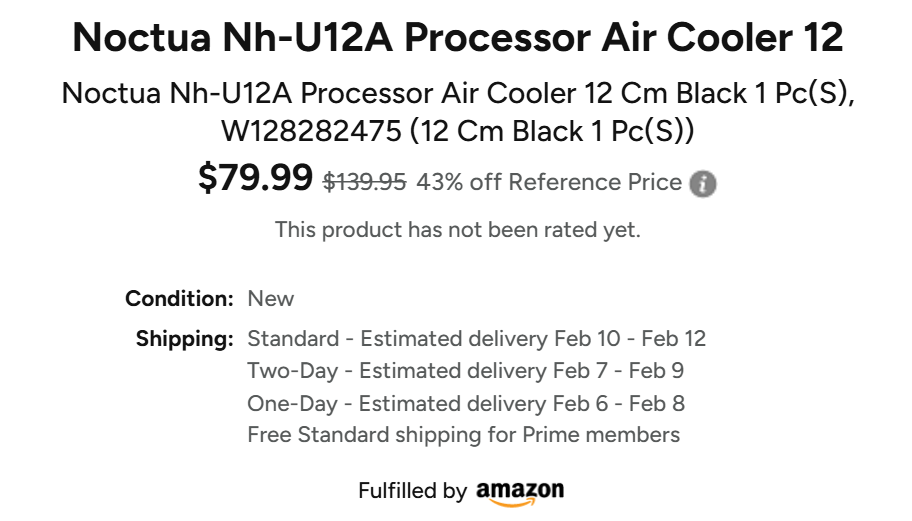Click the Feb 6 - Feb 8 delivery dates
Image resolution: width=912 pixels, height=521 pixels.
click(x=619, y=404)
